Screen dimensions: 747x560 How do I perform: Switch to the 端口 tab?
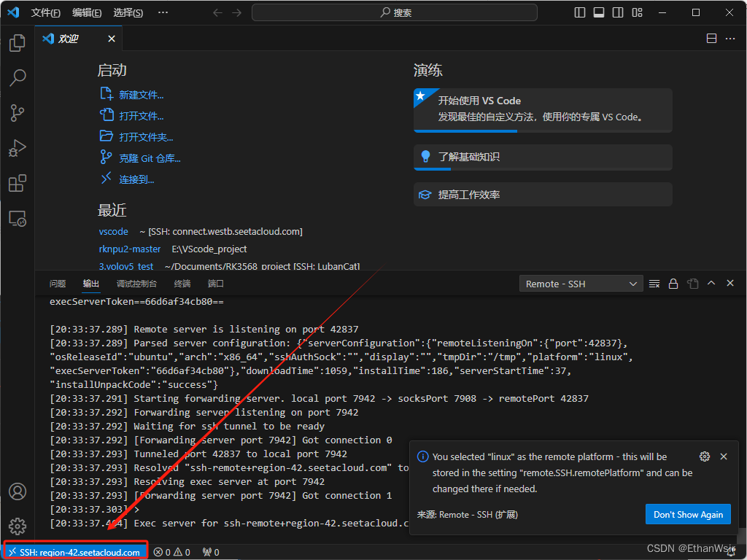[216, 284]
